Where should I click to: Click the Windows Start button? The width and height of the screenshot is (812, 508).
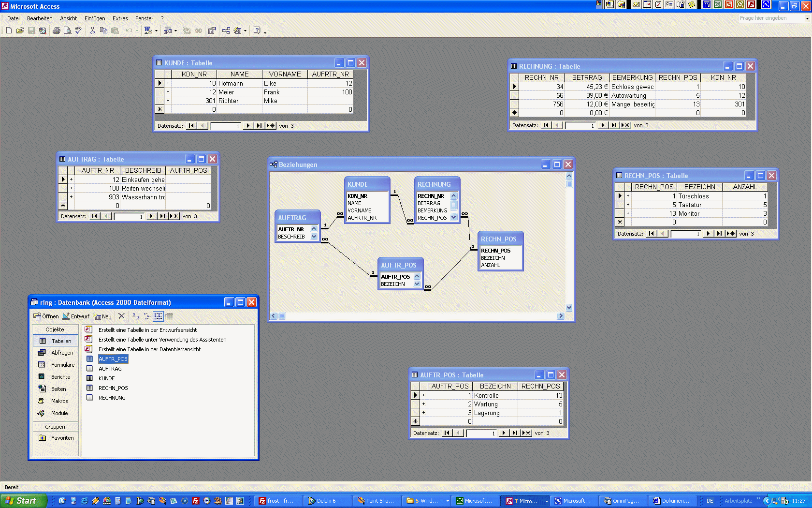point(23,501)
